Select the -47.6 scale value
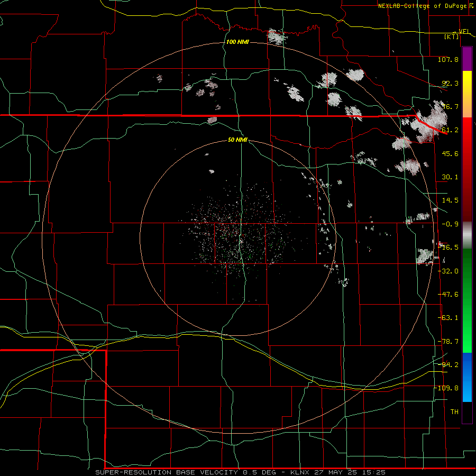476x476 pixels. coord(448,295)
